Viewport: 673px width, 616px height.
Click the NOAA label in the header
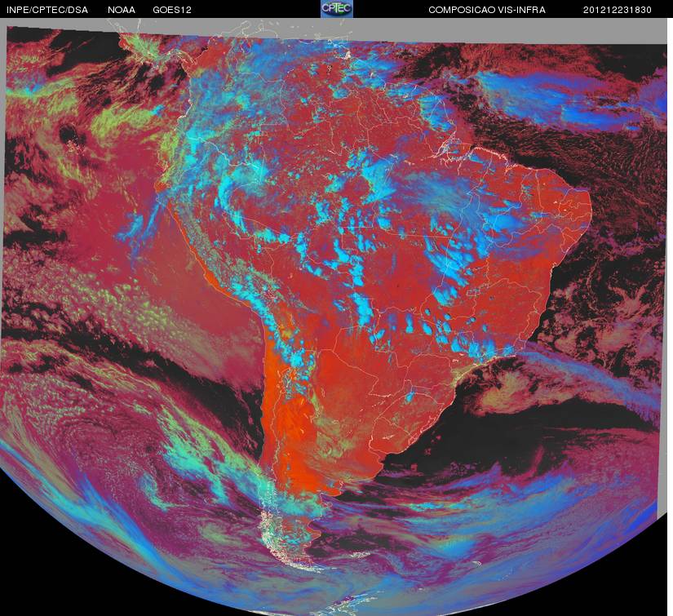click(x=122, y=10)
